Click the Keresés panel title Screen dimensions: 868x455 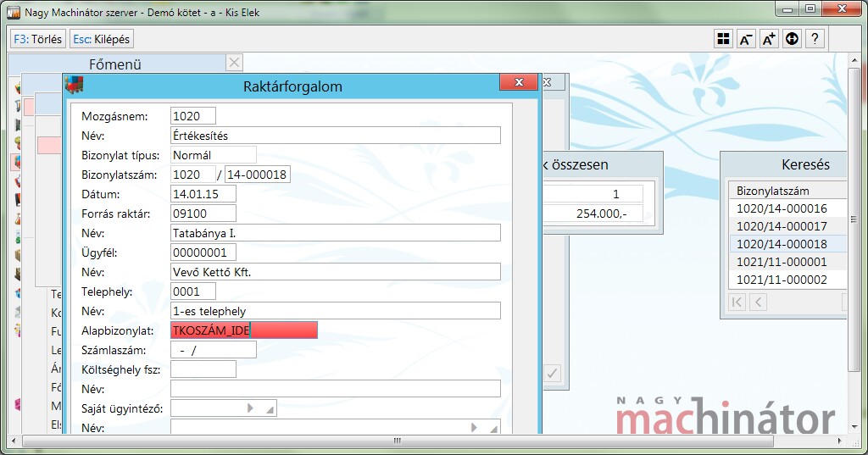pyautogui.click(x=805, y=164)
